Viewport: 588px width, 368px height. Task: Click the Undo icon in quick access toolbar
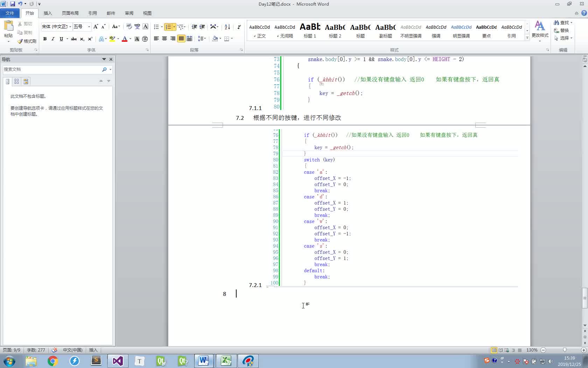20,4
